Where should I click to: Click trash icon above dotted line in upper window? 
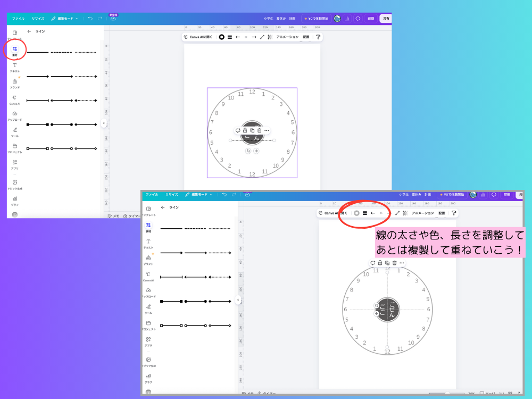click(x=259, y=130)
